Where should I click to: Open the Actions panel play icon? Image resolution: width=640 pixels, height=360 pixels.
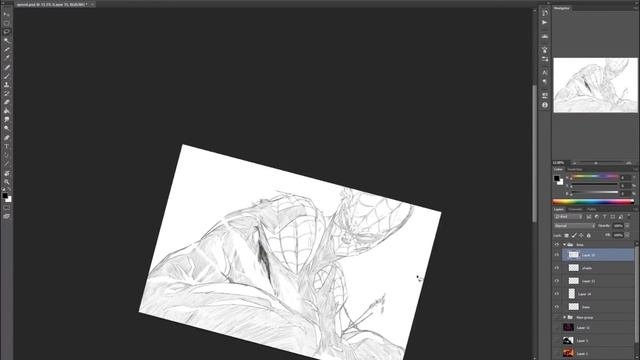(545, 22)
